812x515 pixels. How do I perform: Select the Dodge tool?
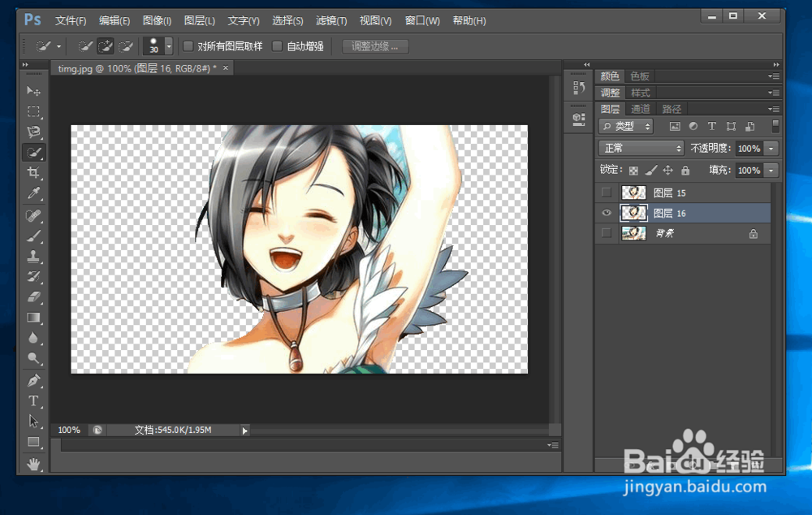click(33, 358)
